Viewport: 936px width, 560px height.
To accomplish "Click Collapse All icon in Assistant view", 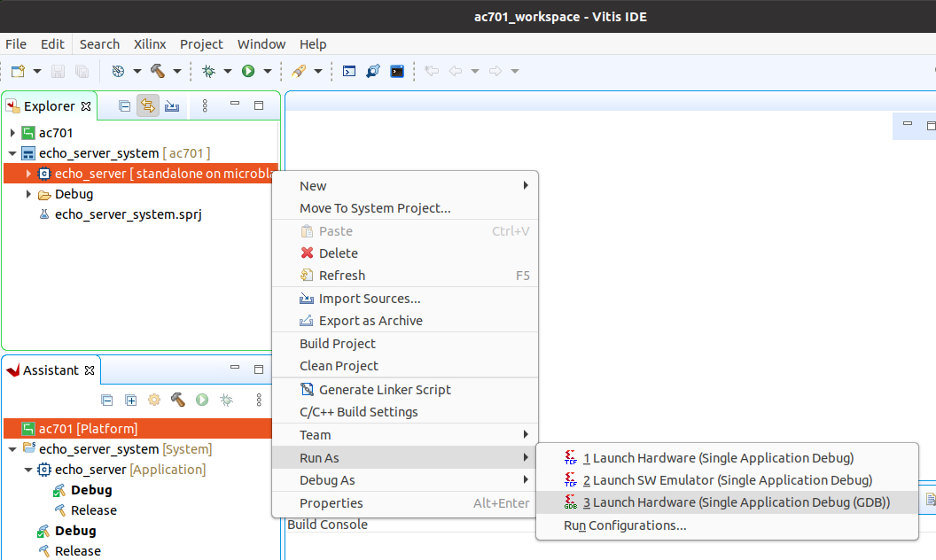I will (107, 400).
